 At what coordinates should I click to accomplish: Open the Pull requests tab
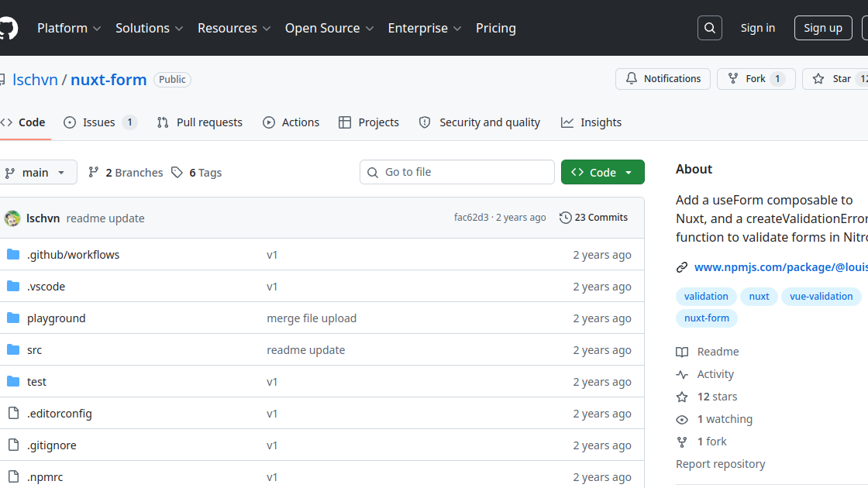coord(200,122)
